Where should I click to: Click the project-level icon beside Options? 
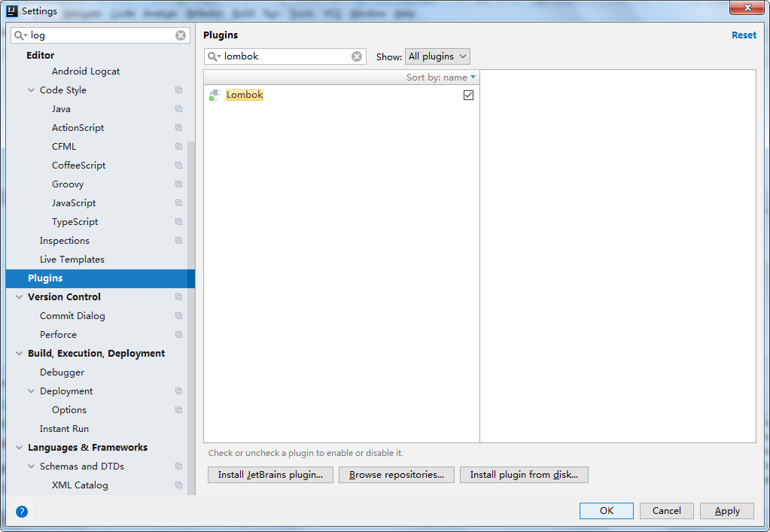coord(178,410)
